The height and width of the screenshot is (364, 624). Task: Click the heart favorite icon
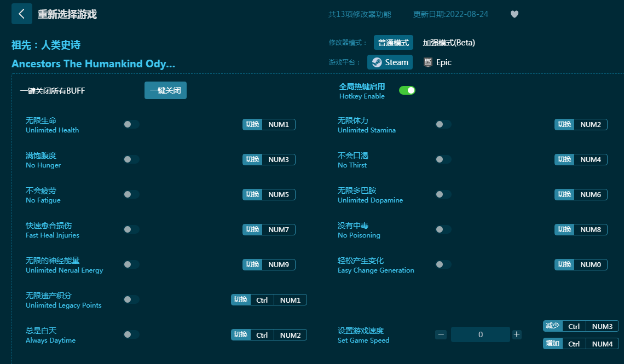point(514,14)
